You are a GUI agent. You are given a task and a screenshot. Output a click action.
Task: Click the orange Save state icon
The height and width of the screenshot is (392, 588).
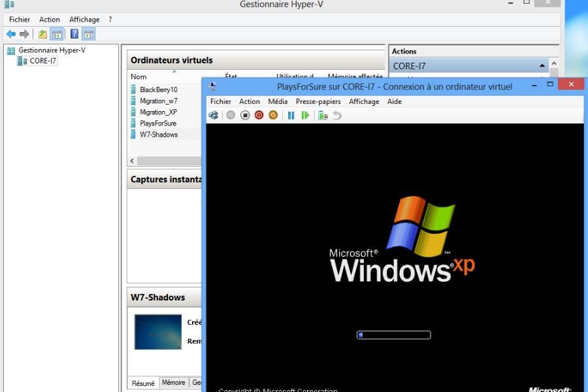click(273, 115)
